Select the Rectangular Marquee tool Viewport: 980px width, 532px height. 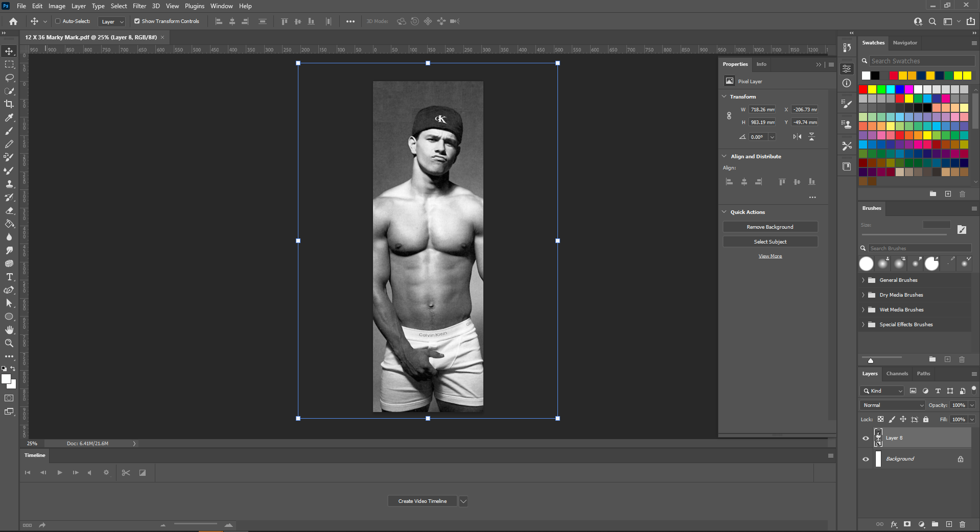tap(9, 64)
